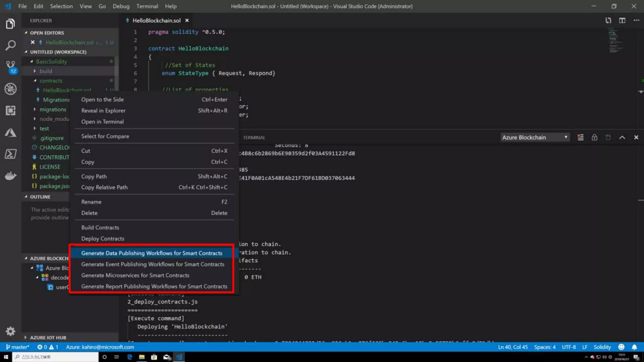Open the Docker view icon
Image resolution: width=644 pixels, height=362 pixels.
coord(10,176)
